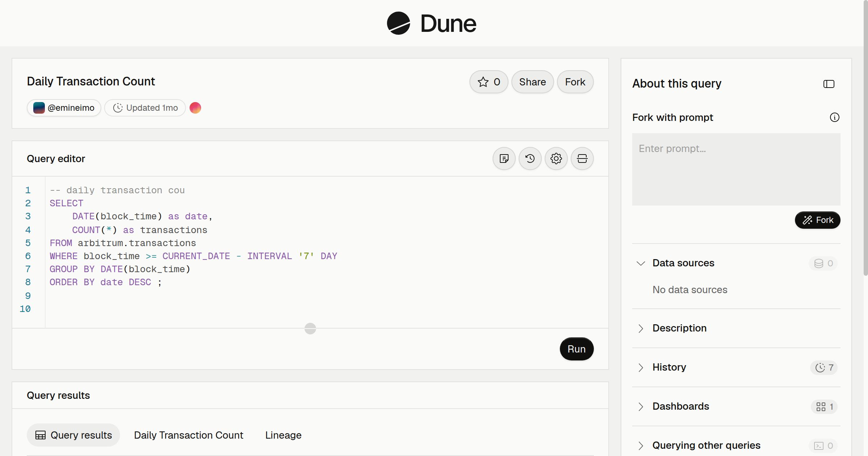Collapse the Data sources section
868x456 pixels.
(x=641, y=263)
